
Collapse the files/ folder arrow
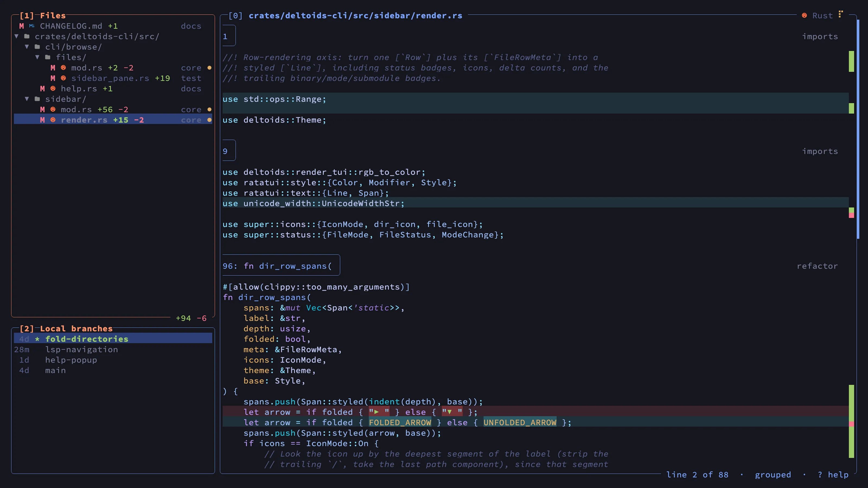37,57
